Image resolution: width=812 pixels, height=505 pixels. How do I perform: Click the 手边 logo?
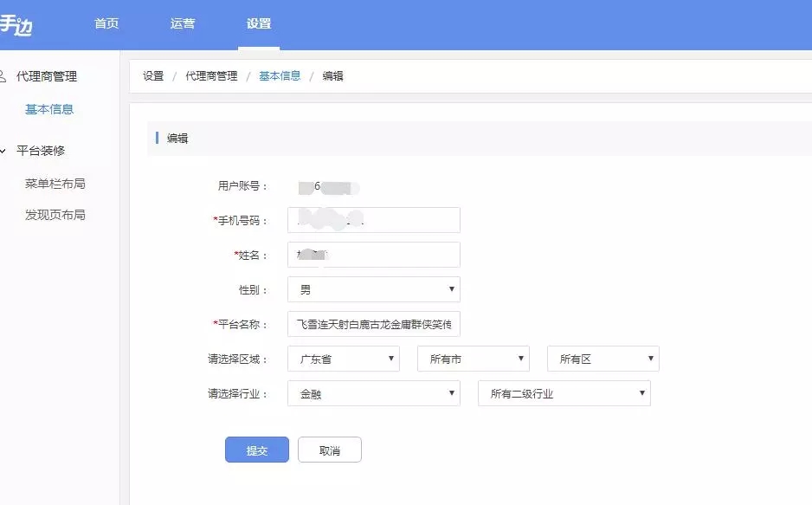pyautogui.click(x=16, y=25)
